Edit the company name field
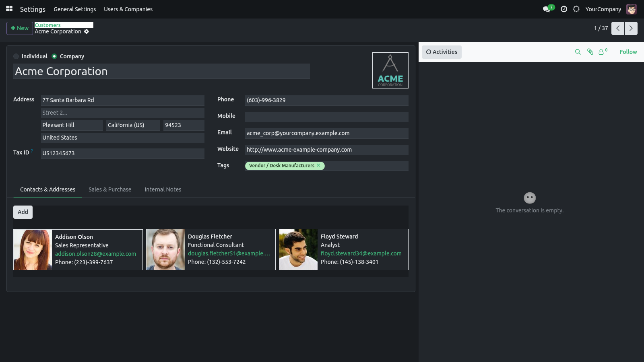Viewport: 644px width, 362px height. pos(161,71)
